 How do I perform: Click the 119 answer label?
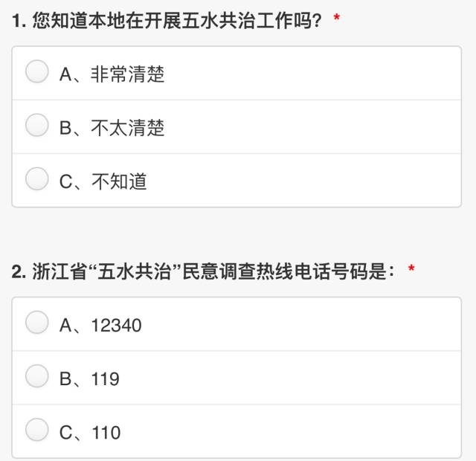pyautogui.click(x=106, y=379)
